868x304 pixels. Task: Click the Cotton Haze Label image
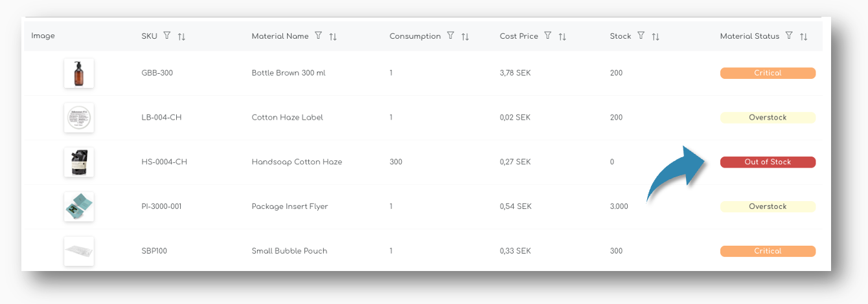click(79, 118)
